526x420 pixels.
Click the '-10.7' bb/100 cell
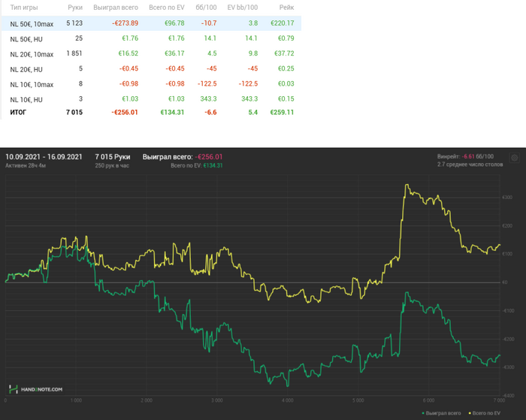click(x=209, y=23)
